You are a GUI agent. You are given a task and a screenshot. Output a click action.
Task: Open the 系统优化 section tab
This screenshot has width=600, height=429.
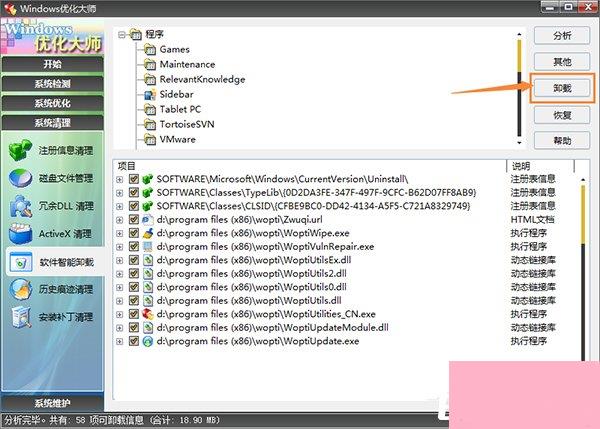(52, 103)
